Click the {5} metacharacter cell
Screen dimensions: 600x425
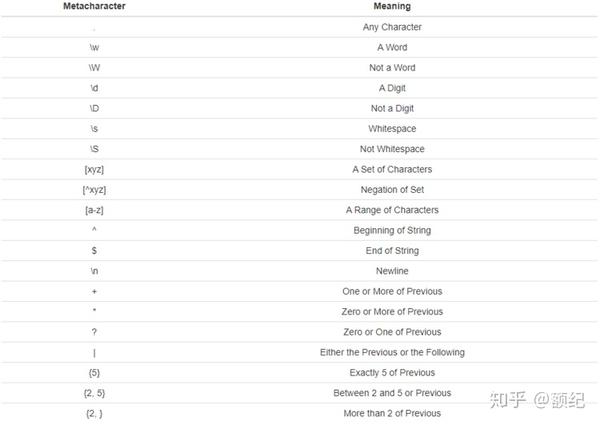pyautogui.click(x=93, y=372)
